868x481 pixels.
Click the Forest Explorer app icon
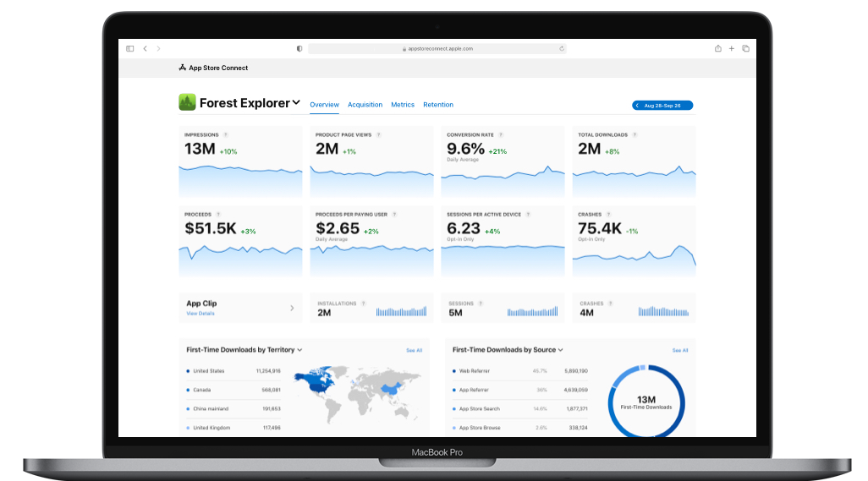187,102
